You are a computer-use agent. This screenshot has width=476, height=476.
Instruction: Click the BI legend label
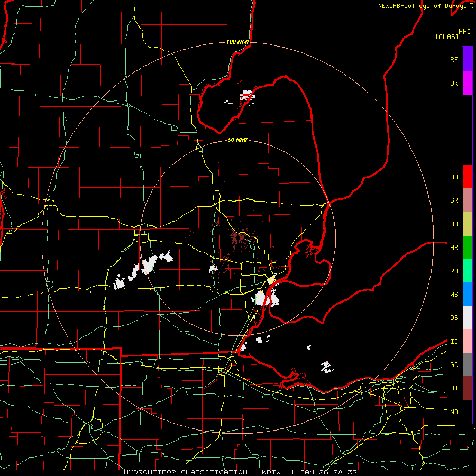[454, 388]
